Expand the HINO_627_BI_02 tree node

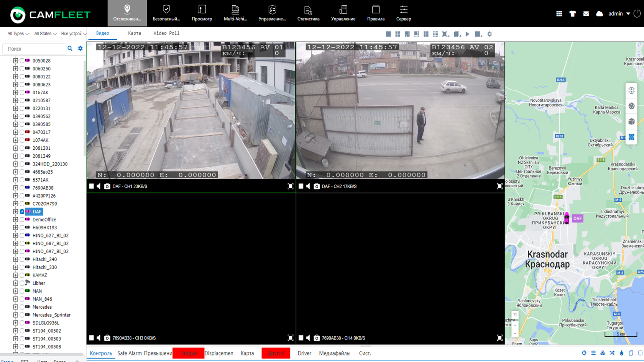point(15,236)
